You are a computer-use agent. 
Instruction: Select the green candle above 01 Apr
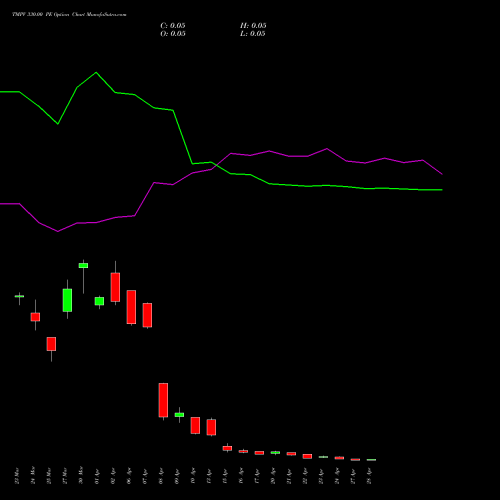point(99,301)
